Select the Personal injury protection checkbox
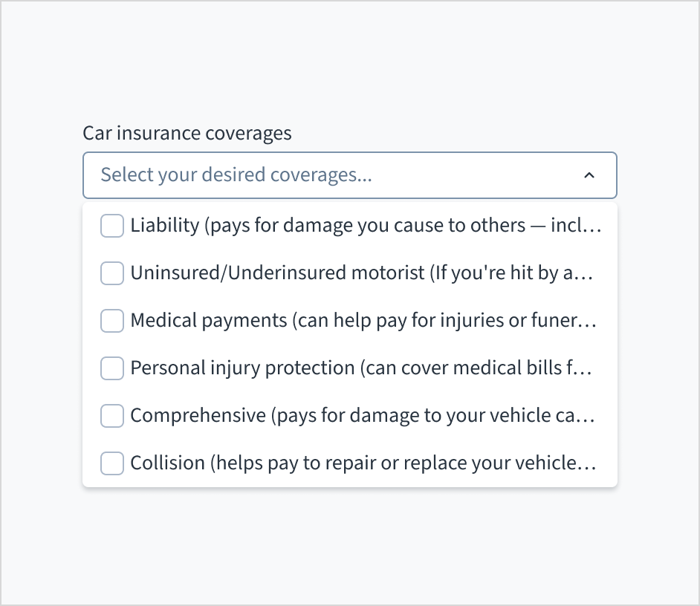700x606 pixels. point(112,368)
